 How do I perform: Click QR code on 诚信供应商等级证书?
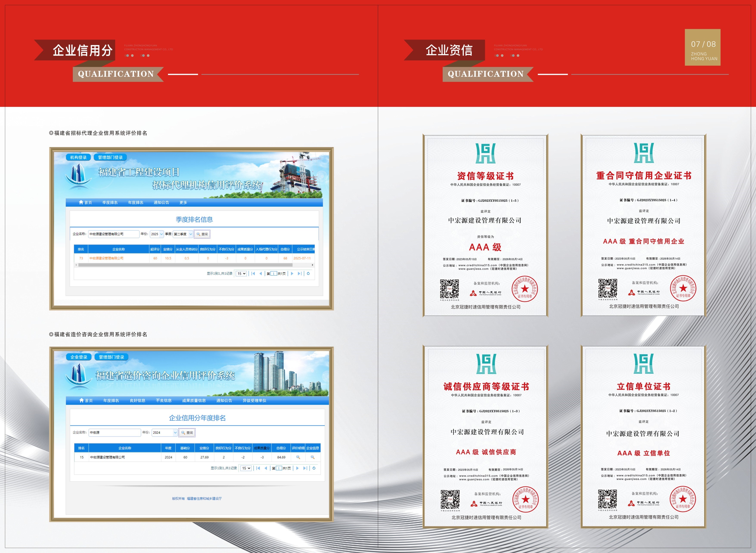click(x=450, y=499)
